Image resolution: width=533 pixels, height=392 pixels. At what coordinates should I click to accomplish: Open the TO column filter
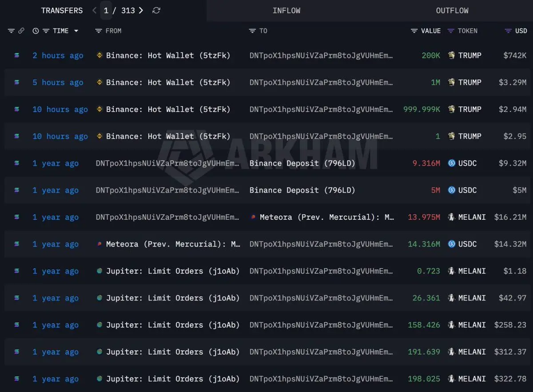point(252,31)
